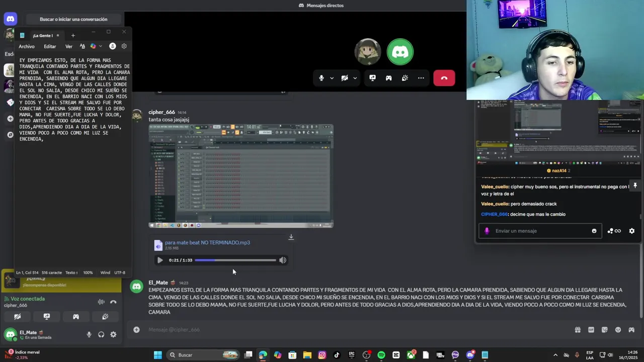Screen dimensions: 644x362
Task: Click the Enviar un mensaje stream chat field
Action: (x=540, y=231)
